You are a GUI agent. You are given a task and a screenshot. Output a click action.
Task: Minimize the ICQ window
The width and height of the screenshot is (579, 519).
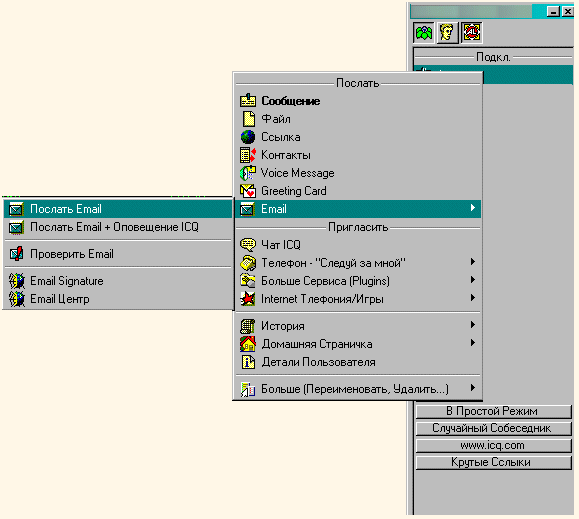[553, 11]
